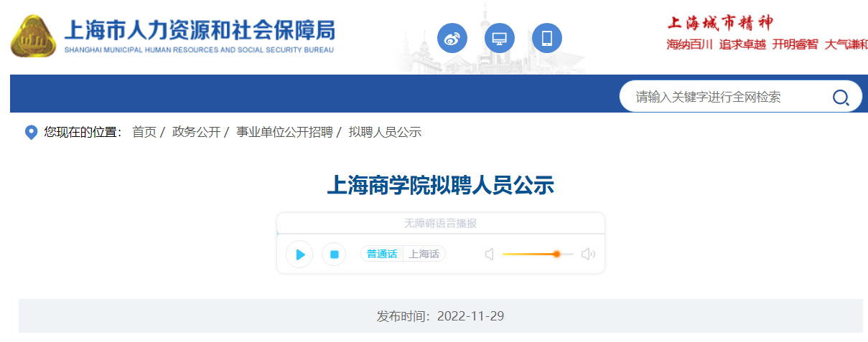Open 事业单位公开招聘 breadcrumb link
The height and width of the screenshot is (342, 868).
pos(284,132)
